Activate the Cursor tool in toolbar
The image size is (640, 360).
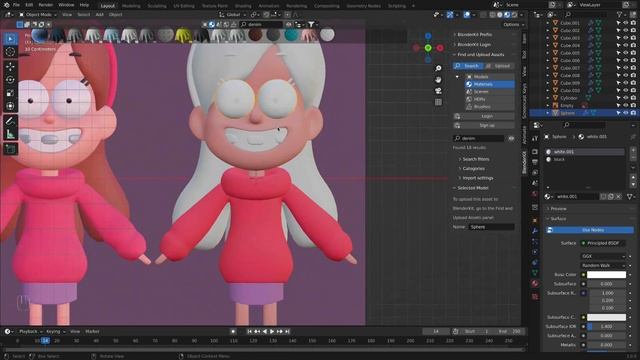11,52
